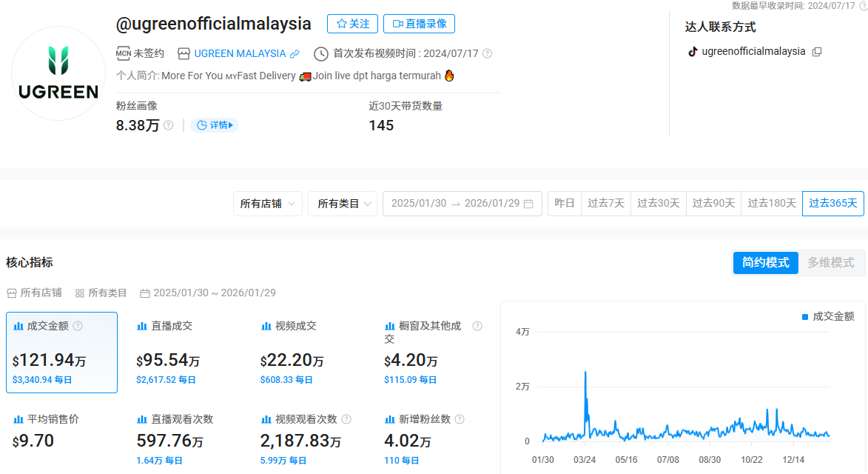Toggle 成交金额 legend series in chart
Screen dimensions: 868x474
tap(828, 316)
